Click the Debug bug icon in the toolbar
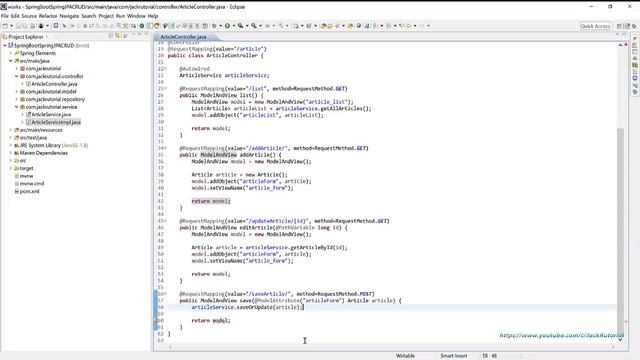640x360 pixels. (214, 26)
